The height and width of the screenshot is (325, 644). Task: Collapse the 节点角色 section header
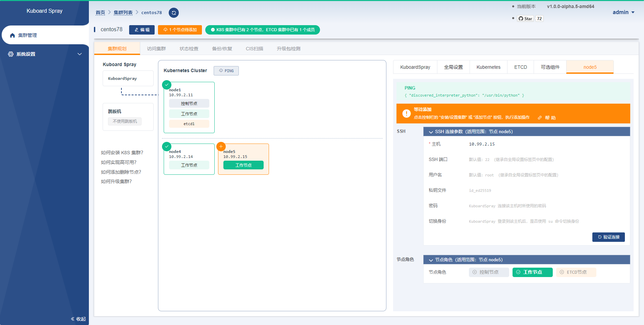tap(527, 260)
